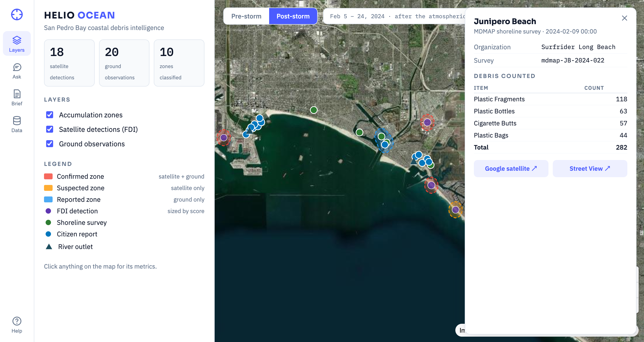644x342 pixels.
Task: Click the 'Junipero Beach' panel title
Action: [505, 21]
